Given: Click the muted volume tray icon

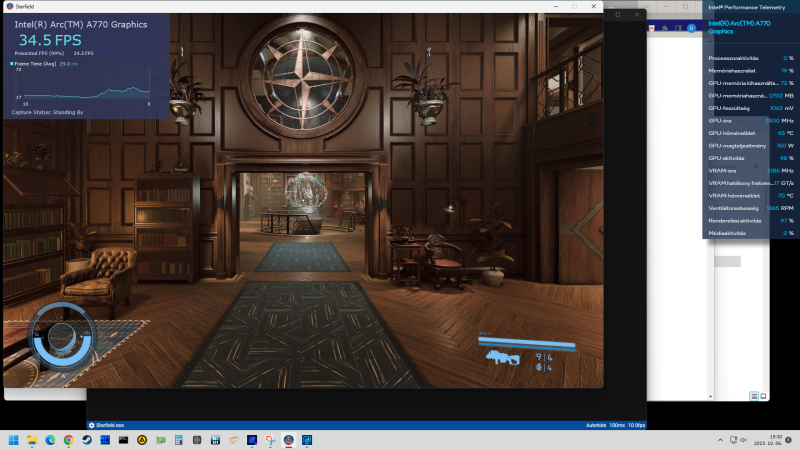Looking at the screenshot, I should [743, 440].
